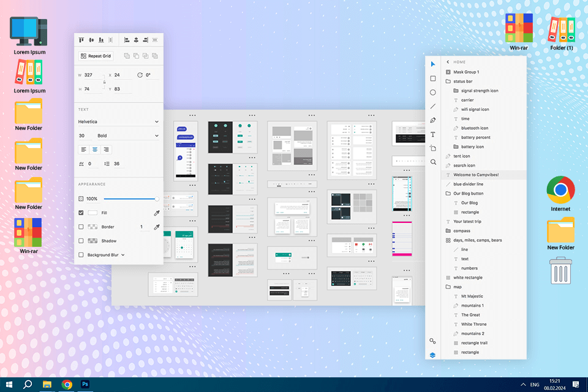This screenshot has width=588, height=392.
Task: Select the Your latest trip layer
Action: pos(484,221)
